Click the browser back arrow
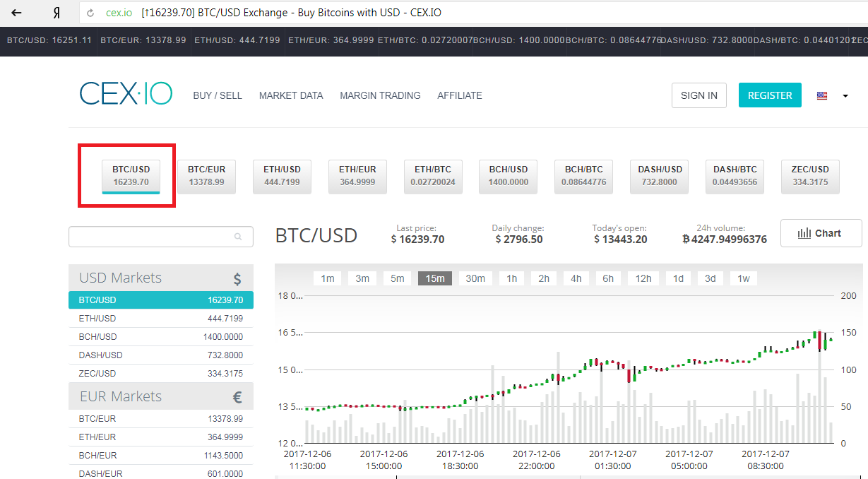Image resolution: width=868 pixels, height=479 pixels. [16, 13]
